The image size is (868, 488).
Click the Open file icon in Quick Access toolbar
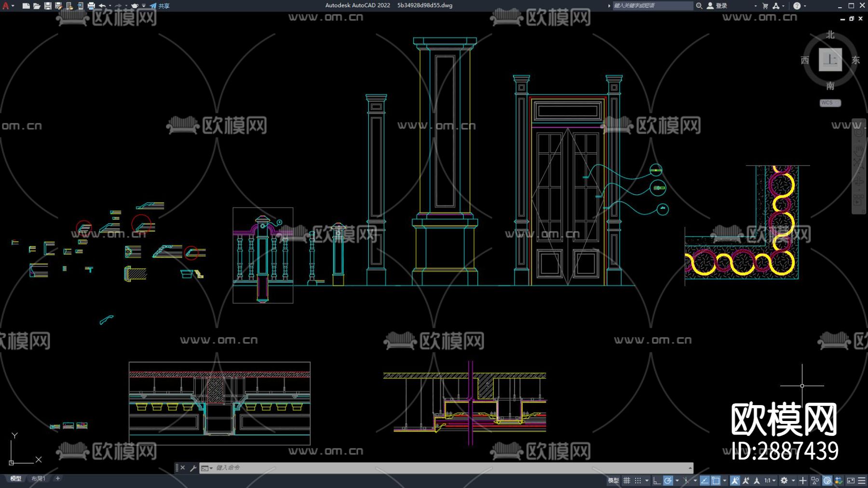[x=37, y=6]
